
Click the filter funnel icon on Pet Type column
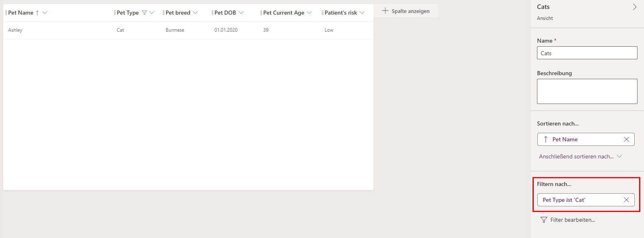[144, 13]
